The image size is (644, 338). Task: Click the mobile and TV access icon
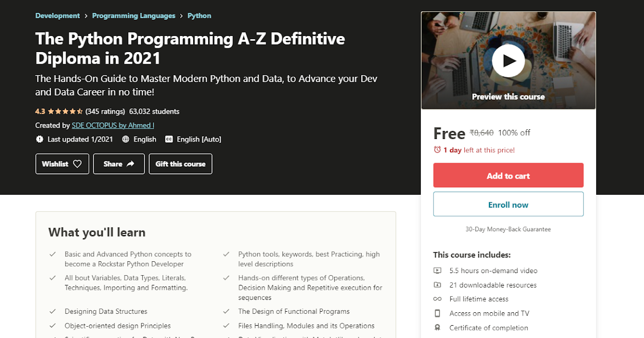click(438, 313)
